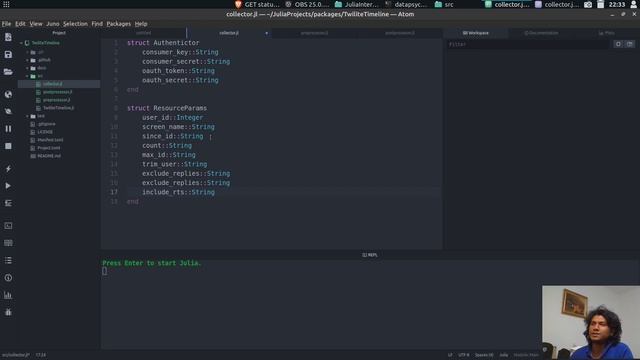Open the Packages menu
This screenshot has height=360, width=640.
pyautogui.click(x=118, y=24)
